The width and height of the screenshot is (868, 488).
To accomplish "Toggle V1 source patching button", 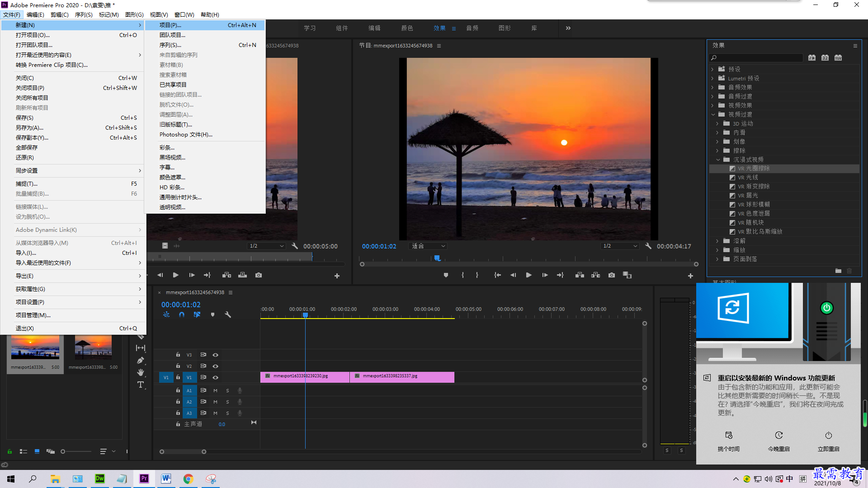I will pyautogui.click(x=166, y=378).
